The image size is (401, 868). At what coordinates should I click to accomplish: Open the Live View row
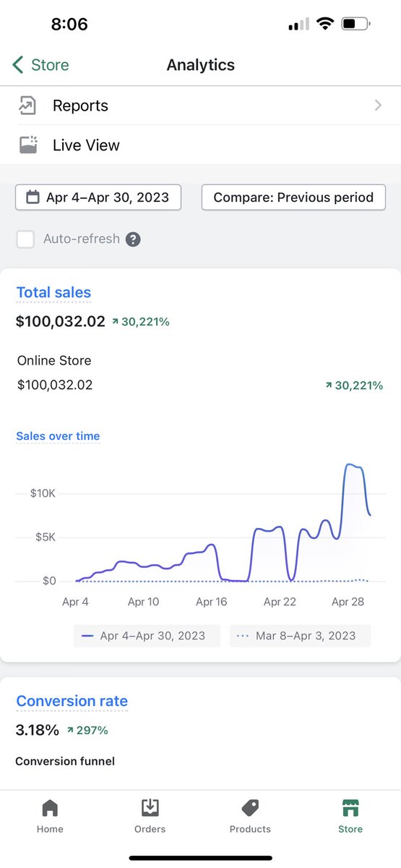click(200, 145)
